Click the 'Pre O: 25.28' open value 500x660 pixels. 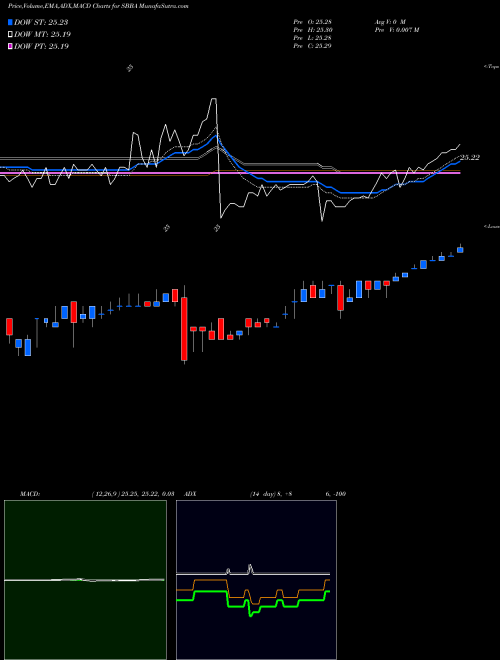[x=312, y=21]
